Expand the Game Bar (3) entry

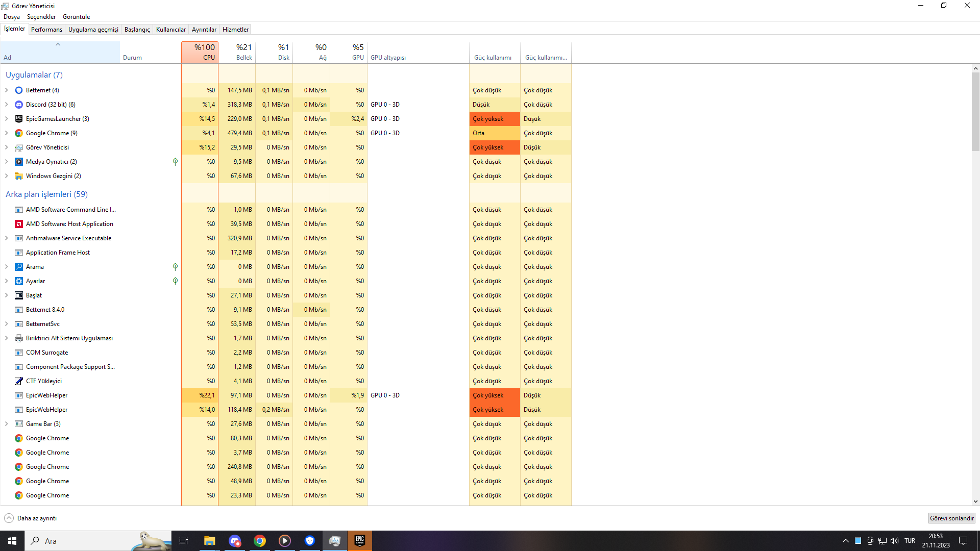tap(7, 424)
